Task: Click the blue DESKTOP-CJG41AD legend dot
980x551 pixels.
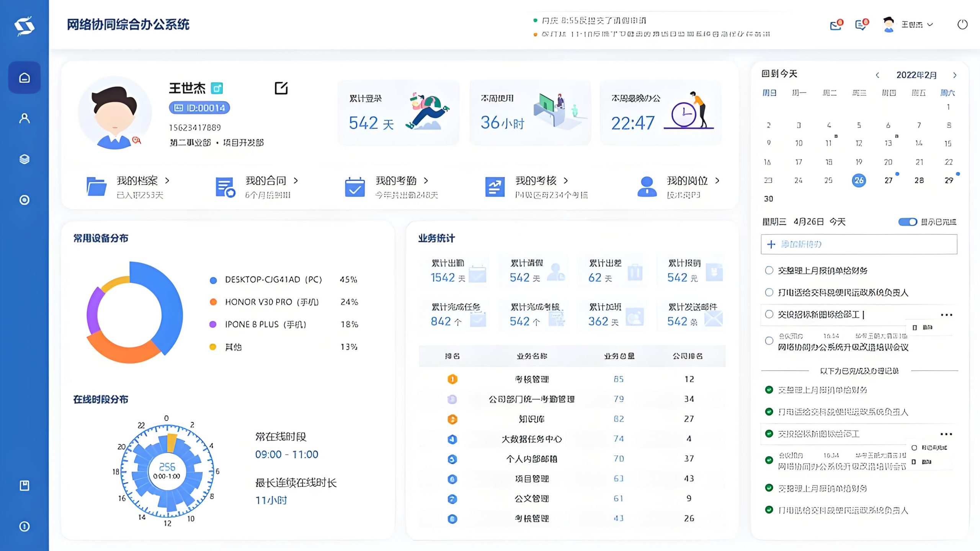Action: (x=214, y=280)
